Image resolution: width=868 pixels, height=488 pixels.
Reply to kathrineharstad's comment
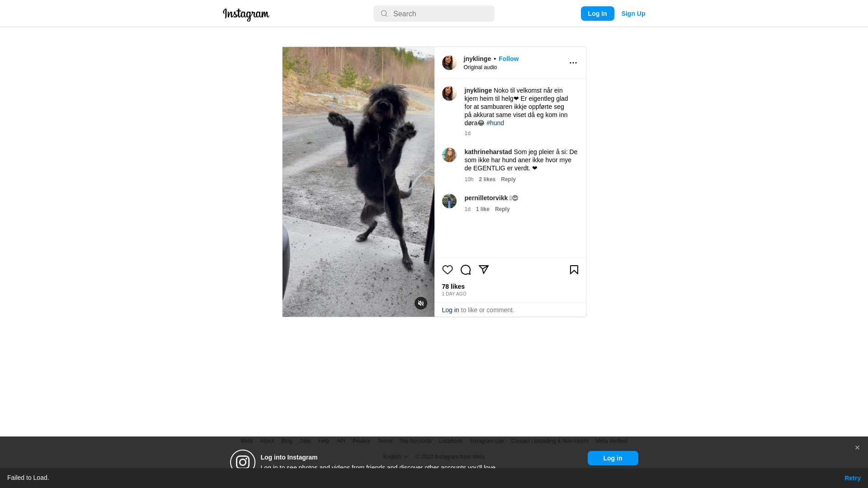pyautogui.click(x=508, y=179)
